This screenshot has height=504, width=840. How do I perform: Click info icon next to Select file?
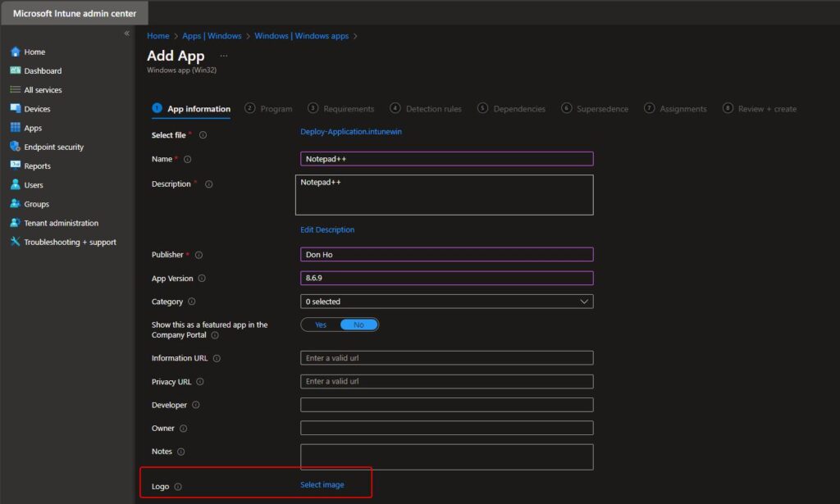(x=203, y=135)
